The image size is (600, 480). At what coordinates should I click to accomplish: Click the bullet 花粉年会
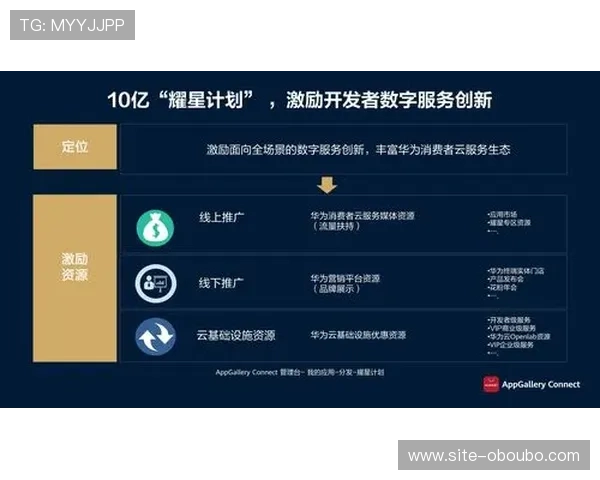[502, 287]
